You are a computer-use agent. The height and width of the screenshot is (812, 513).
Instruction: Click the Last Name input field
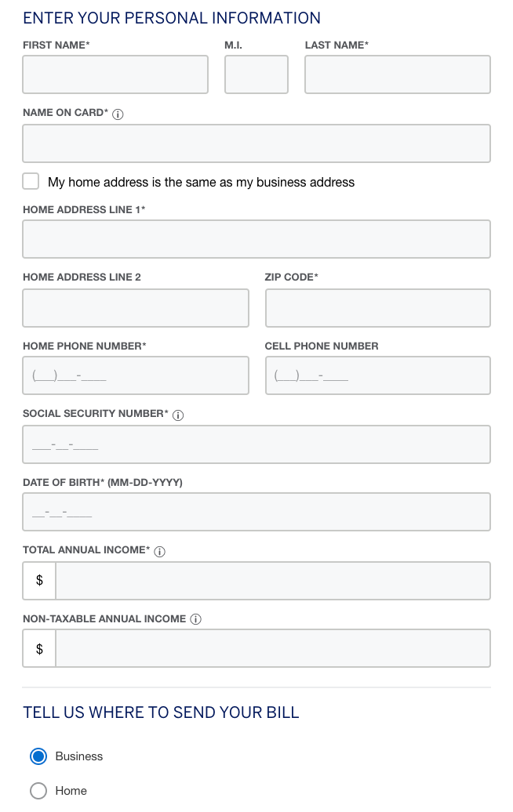click(397, 74)
